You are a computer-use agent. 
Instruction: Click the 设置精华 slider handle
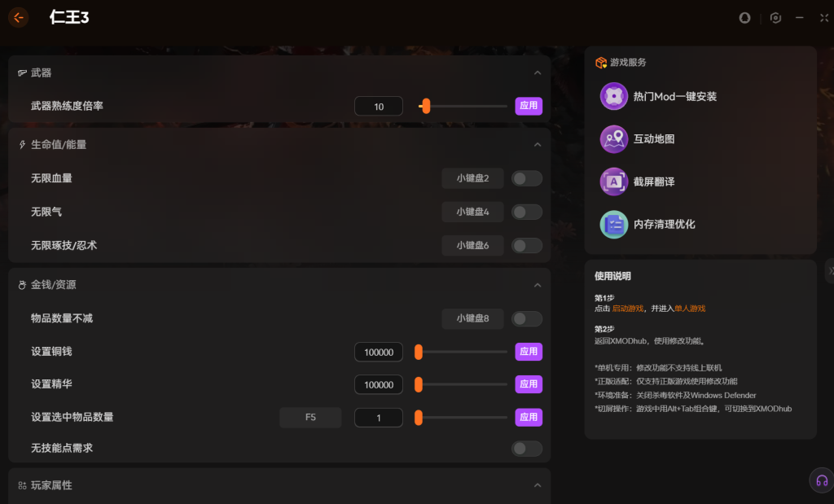tap(418, 384)
